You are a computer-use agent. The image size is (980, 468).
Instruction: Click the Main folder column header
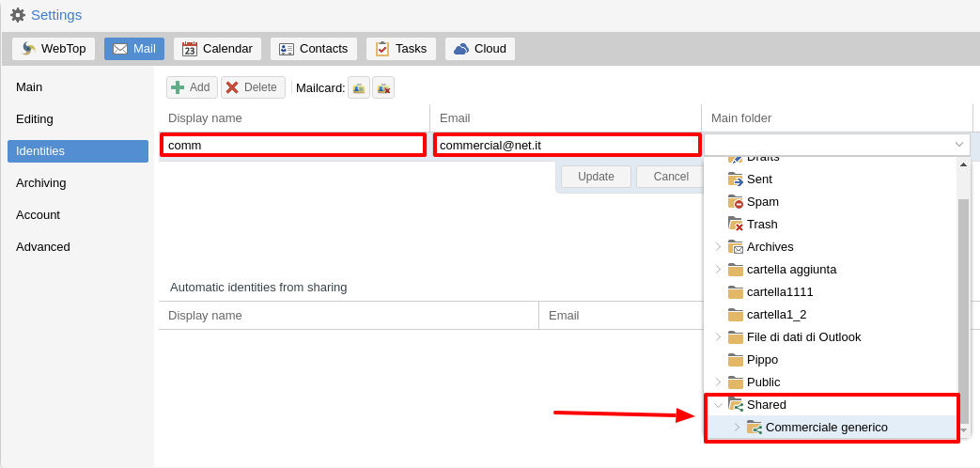coord(837,118)
